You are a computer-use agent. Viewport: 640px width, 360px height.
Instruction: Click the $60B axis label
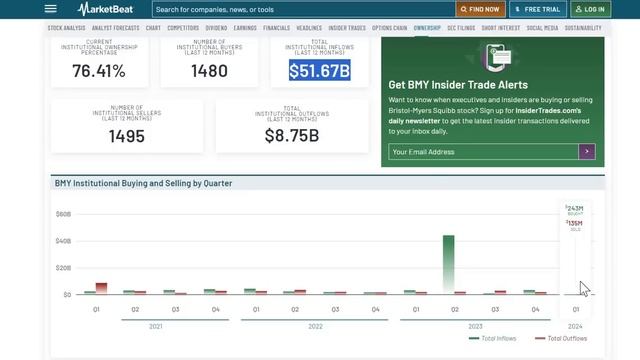coord(63,214)
